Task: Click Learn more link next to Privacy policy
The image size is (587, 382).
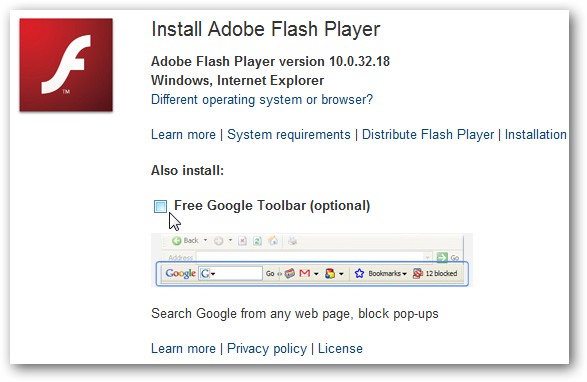Action: pos(183,349)
